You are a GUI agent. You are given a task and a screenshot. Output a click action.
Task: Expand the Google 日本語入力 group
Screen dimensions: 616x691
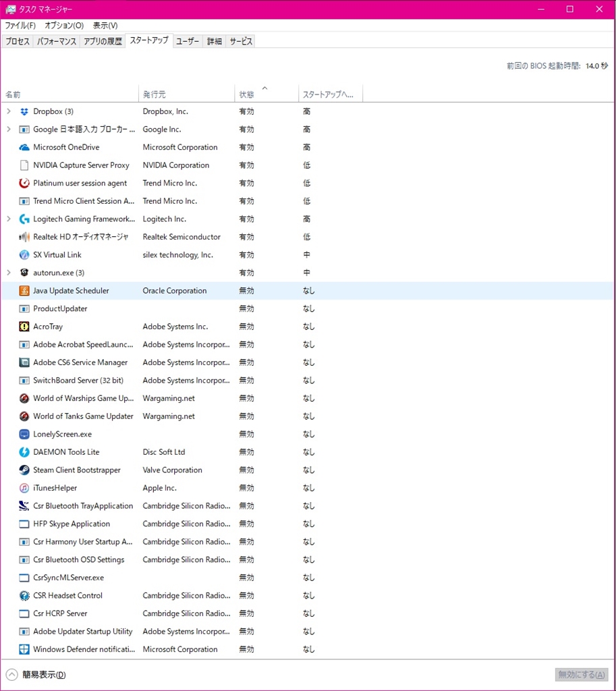tap(9, 130)
